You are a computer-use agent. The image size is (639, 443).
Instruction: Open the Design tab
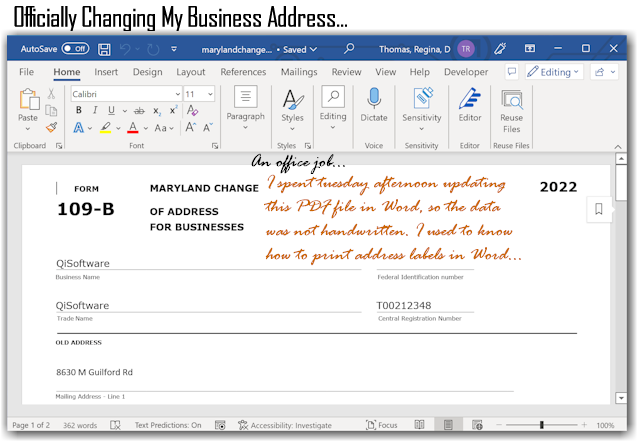click(x=148, y=72)
